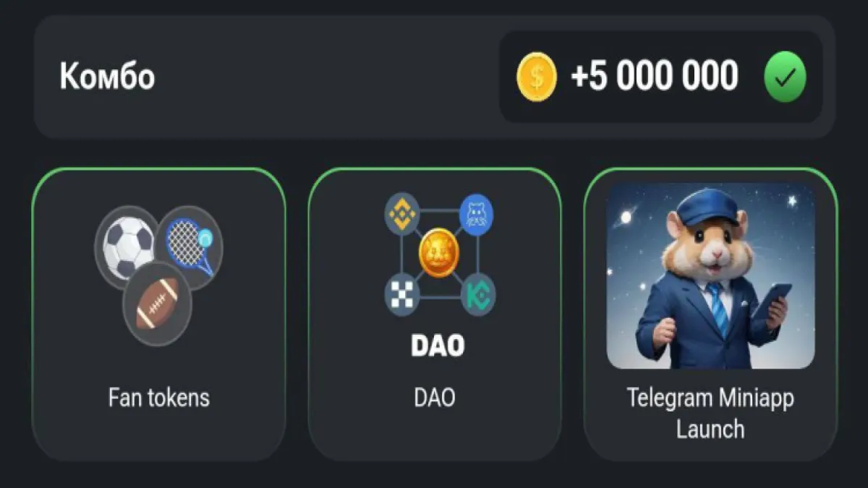Click the American football icon
Viewport: 868px width, 488px height.
[x=157, y=305]
